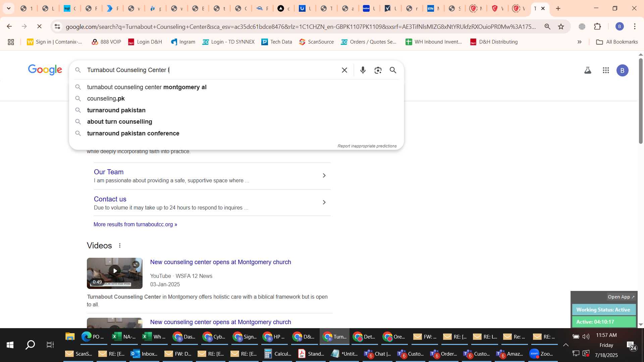Start voice search with microphone icon
This screenshot has height=362, width=644.
tap(363, 70)
